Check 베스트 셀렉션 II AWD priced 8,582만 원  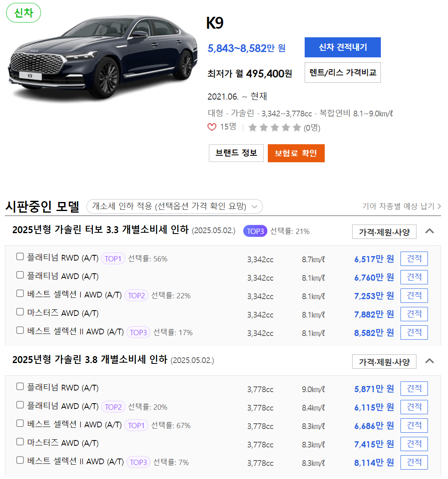coord(20,330)
